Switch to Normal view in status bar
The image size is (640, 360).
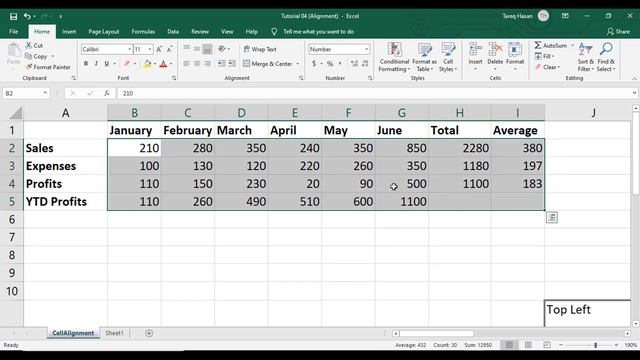(509, 345)
